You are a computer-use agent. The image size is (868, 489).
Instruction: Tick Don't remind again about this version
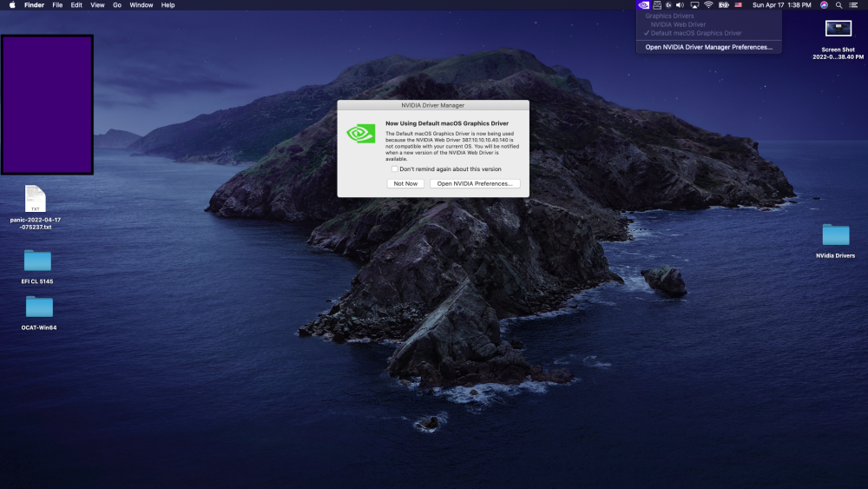coord(395,169)
